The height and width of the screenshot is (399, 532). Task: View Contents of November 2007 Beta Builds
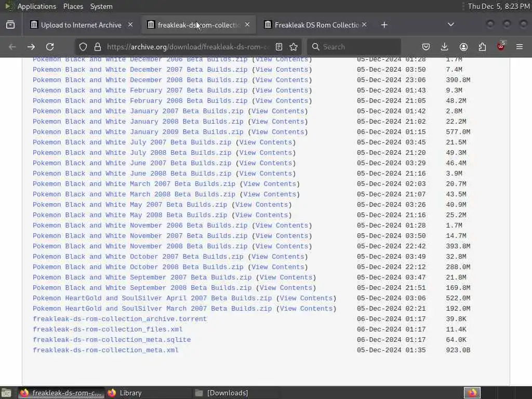(282, 236)
